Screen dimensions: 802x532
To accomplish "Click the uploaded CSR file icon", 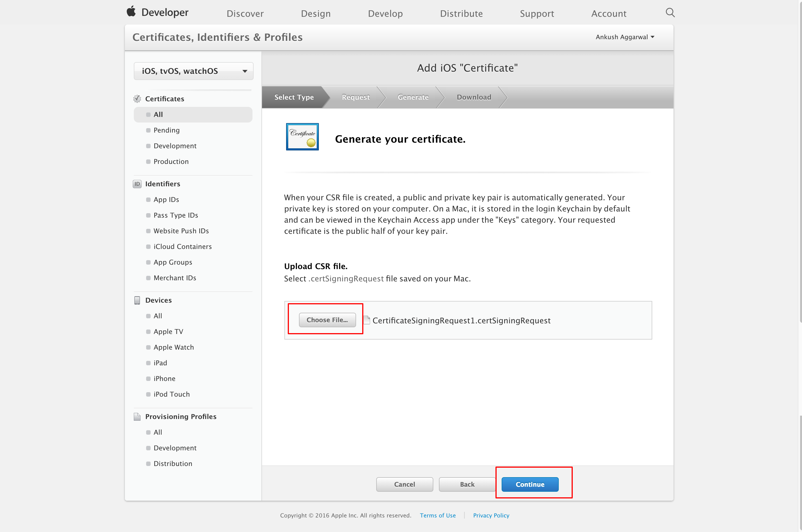I will pyautogui.click(x=367, y=320).
